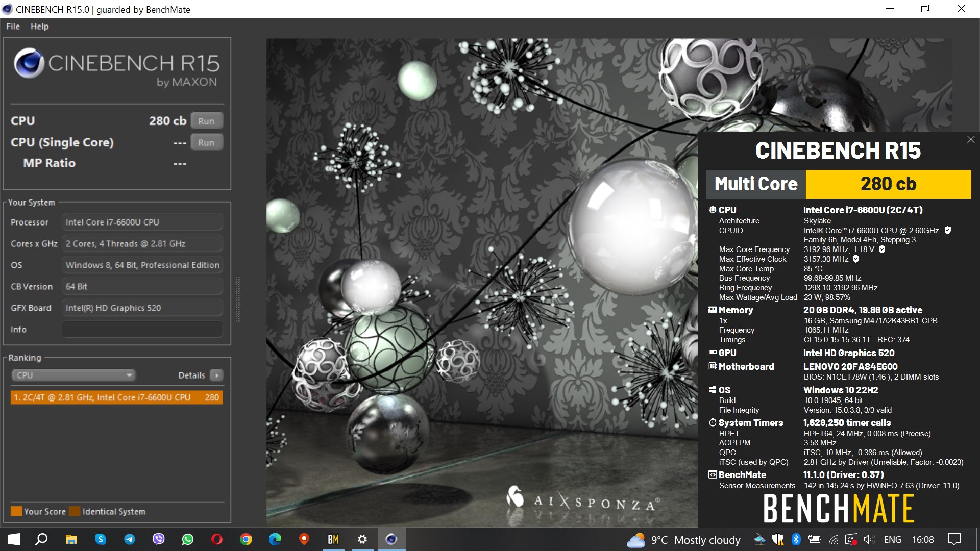Click the System Timers clock icon
980x551 pixels.
click(713, 422)
